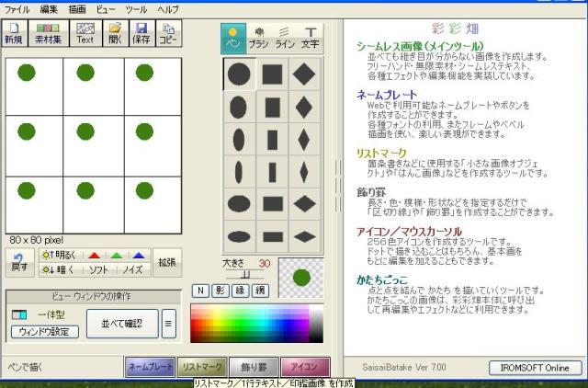This screenshot has height=388, width=588.
Task: Toggle the N pen mode button
Action: tap(199, 291)
